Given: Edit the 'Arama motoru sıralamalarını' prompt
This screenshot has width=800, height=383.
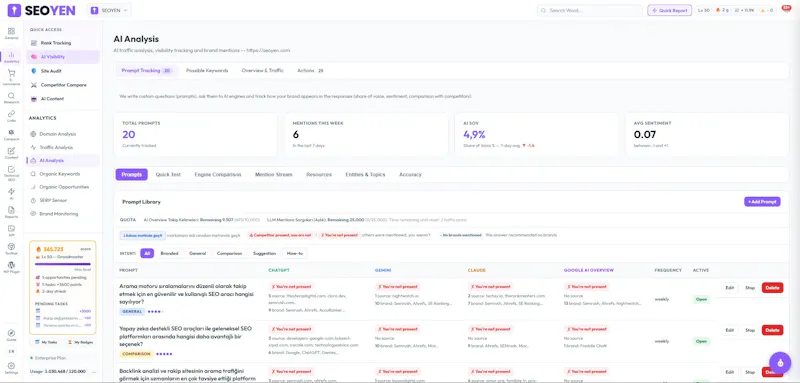Looking at the screenshot, I should (x=730, y=288).
